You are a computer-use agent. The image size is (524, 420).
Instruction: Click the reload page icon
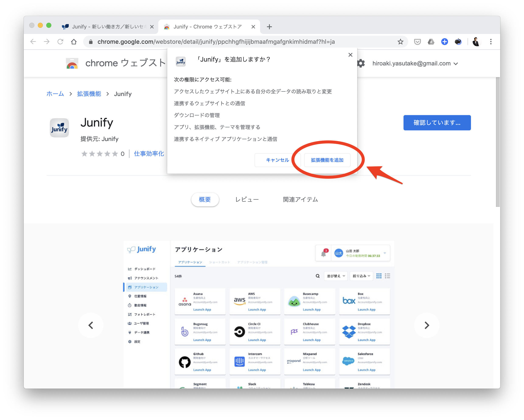(60, 42)
